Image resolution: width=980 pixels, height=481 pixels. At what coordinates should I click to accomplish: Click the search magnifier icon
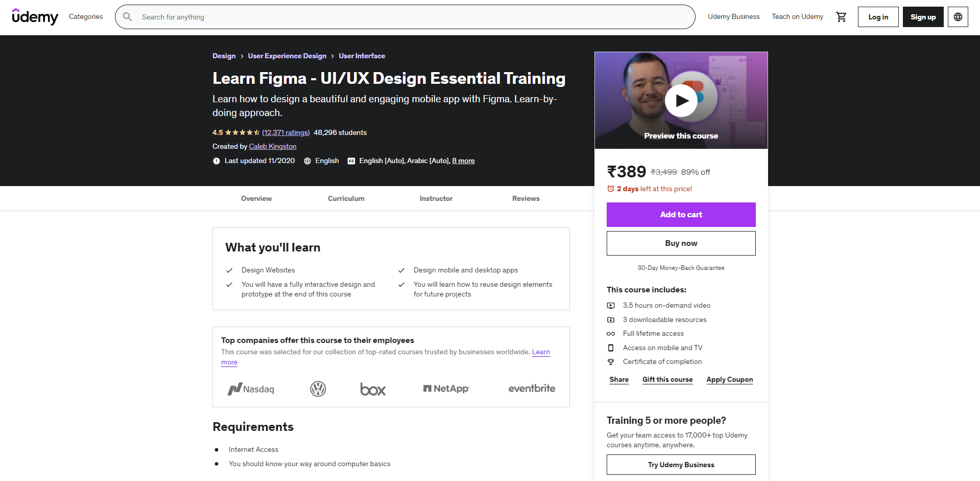coord(128,17)
